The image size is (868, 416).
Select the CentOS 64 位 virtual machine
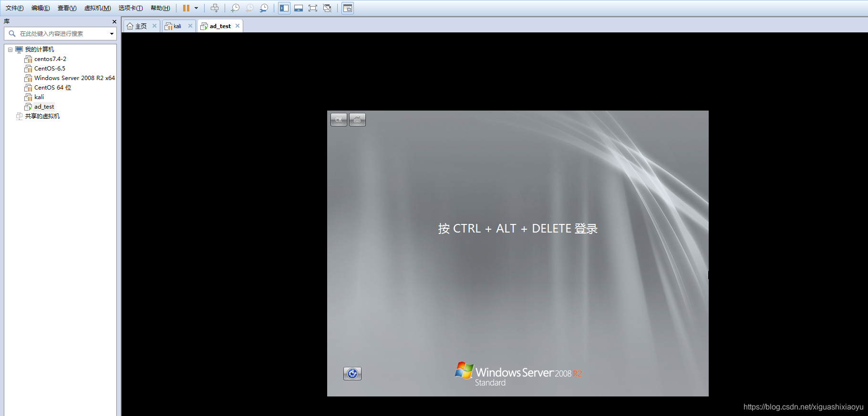pos(52,88)
